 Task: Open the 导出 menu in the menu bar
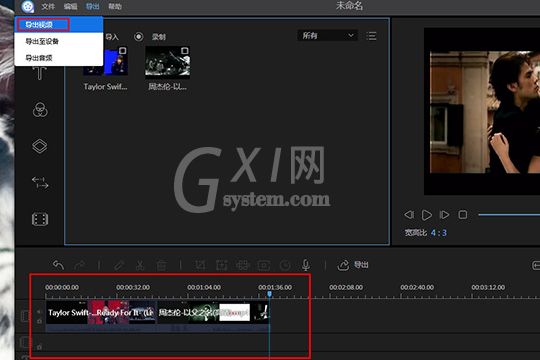point(92,6)
